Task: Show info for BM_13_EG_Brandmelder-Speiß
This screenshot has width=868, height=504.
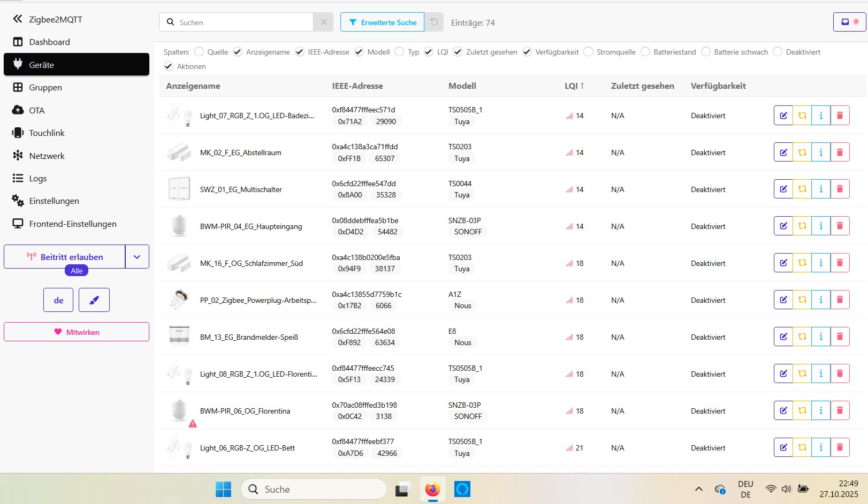Action: pos(820,337)
